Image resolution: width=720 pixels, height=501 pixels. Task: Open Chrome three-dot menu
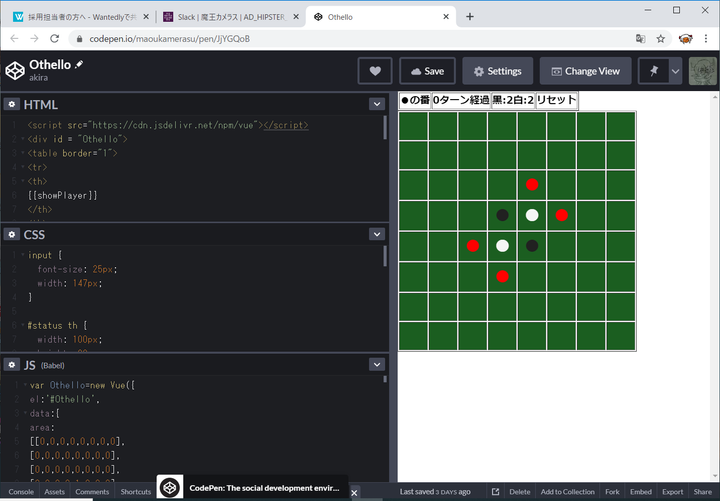click(x=706, y=39)
